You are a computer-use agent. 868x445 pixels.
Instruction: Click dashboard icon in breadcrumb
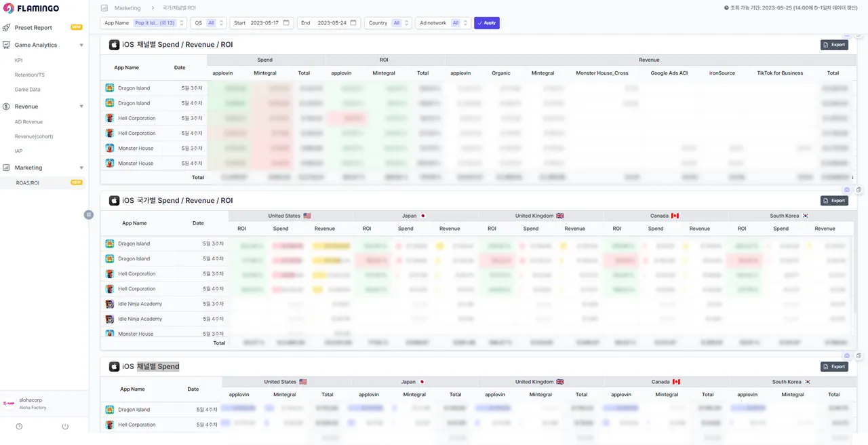[104, 8]
